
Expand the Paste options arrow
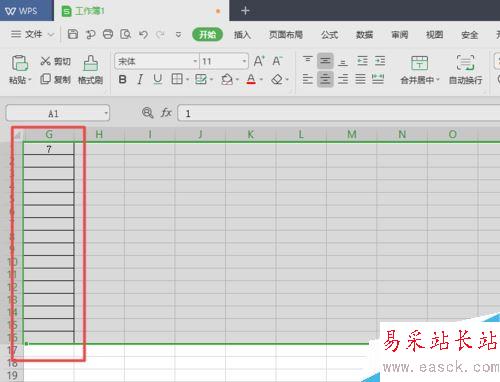click(30, 80)
